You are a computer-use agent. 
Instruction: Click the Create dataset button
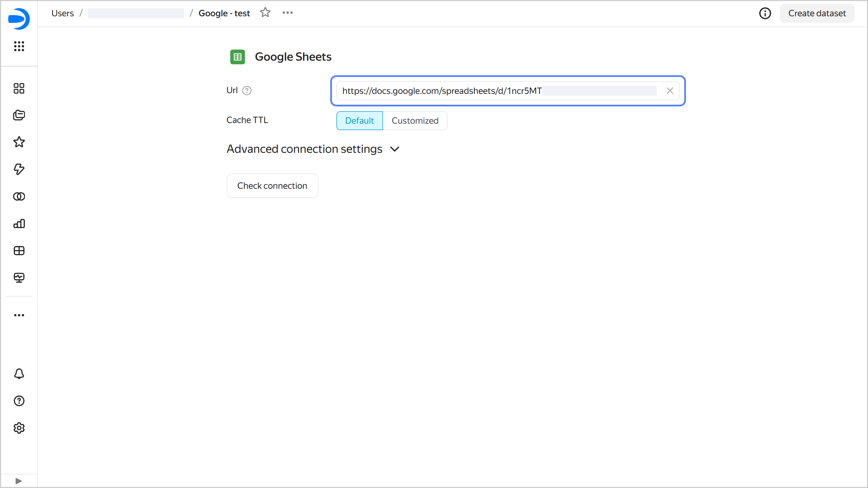[817, 14]
